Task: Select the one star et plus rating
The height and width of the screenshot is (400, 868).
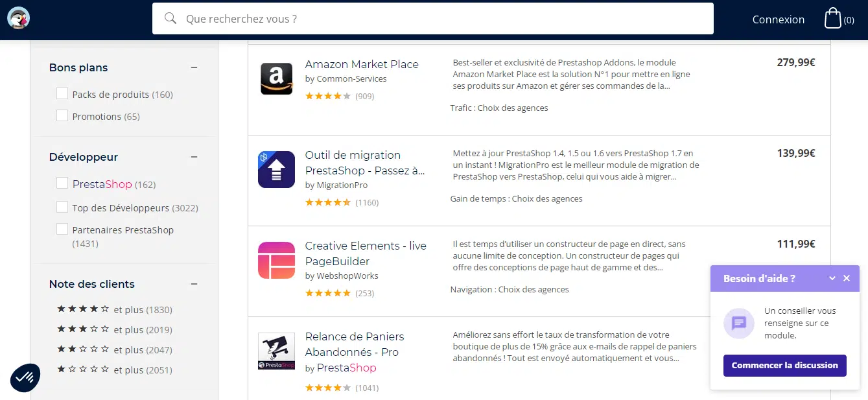Action: click(114, 370)
